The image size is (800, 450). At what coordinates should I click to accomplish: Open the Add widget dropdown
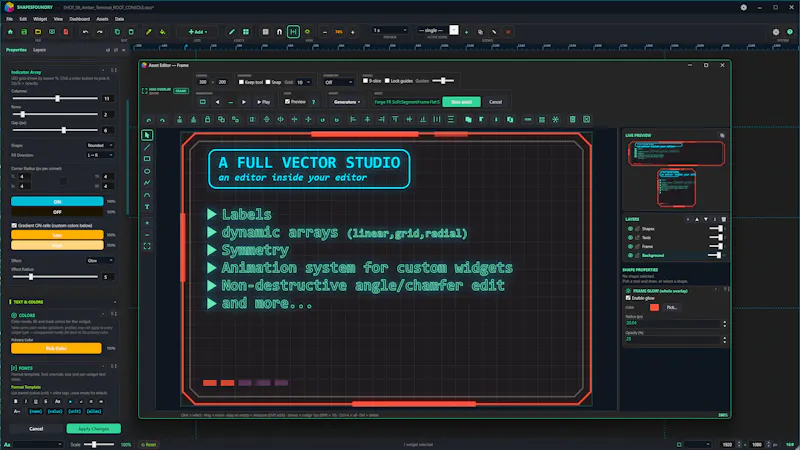pos(199,32)
